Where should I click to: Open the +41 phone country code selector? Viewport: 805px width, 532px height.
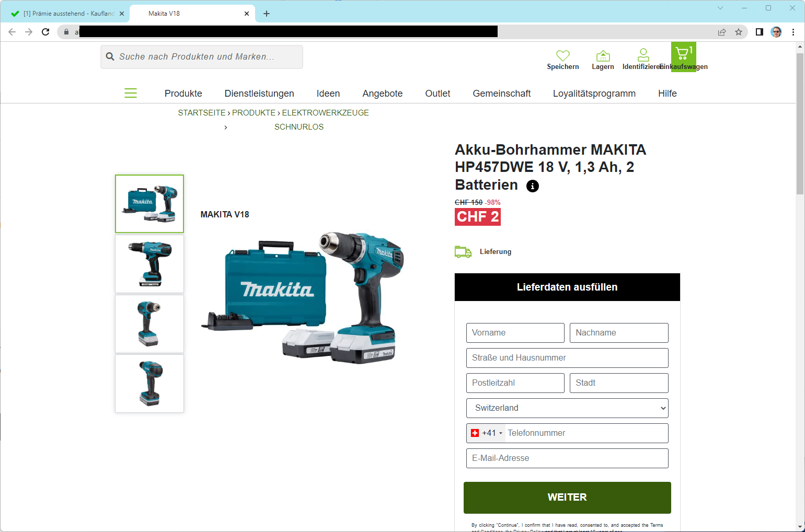coord(487,433)
